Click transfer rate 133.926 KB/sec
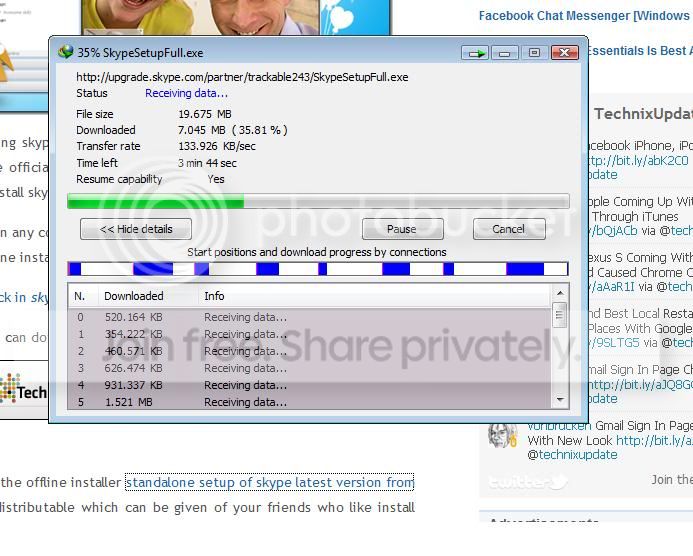The width and height of the screenshot is (693, 556). [x=217, y=146]
